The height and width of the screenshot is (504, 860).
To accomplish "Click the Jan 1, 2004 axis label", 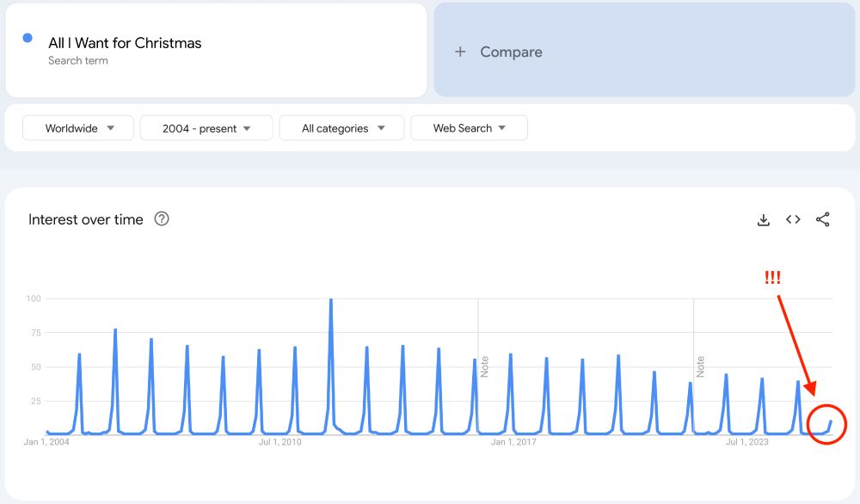I will [x=46, y=442].
